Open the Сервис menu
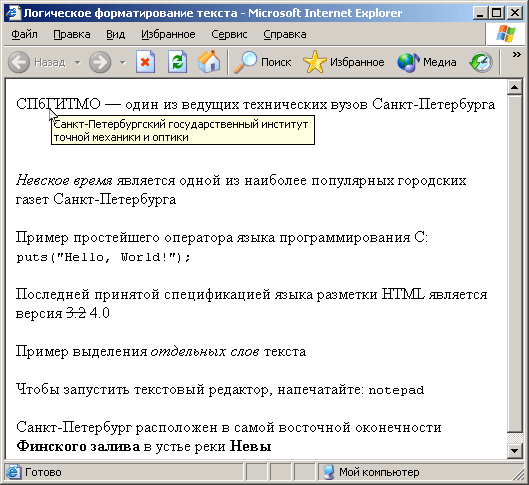 click(x=229, y=34)
